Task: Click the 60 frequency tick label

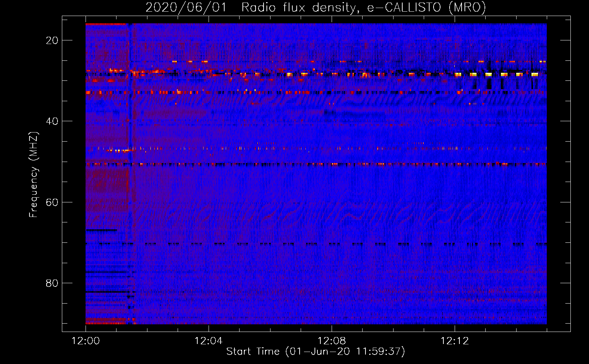Action: point(52,202)
